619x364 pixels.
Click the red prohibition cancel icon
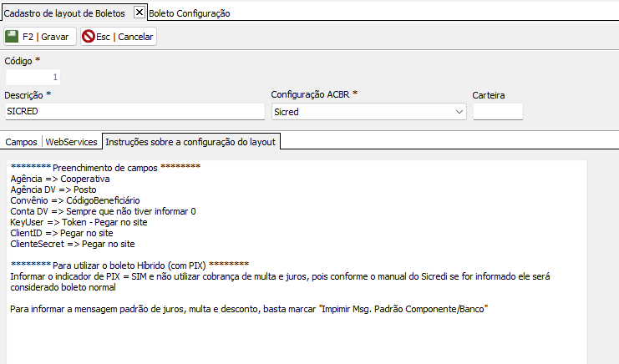pyautogui.click(x=89, y=36)
